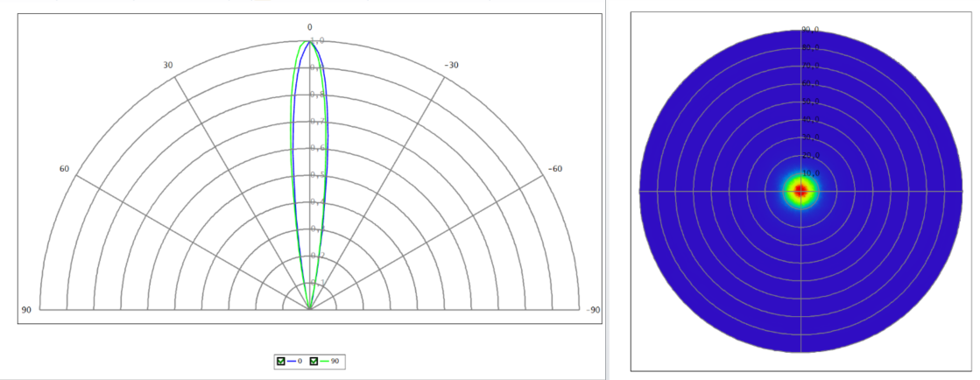Click the 60 degree angle label
Screen dimensions: 980x380
coord(64,168)
